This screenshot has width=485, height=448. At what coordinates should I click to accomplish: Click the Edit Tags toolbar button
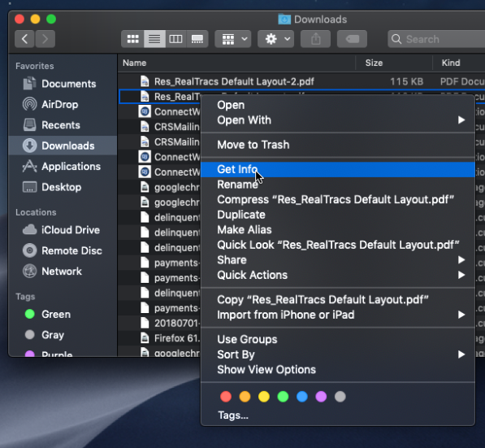[x=352, y=39]
